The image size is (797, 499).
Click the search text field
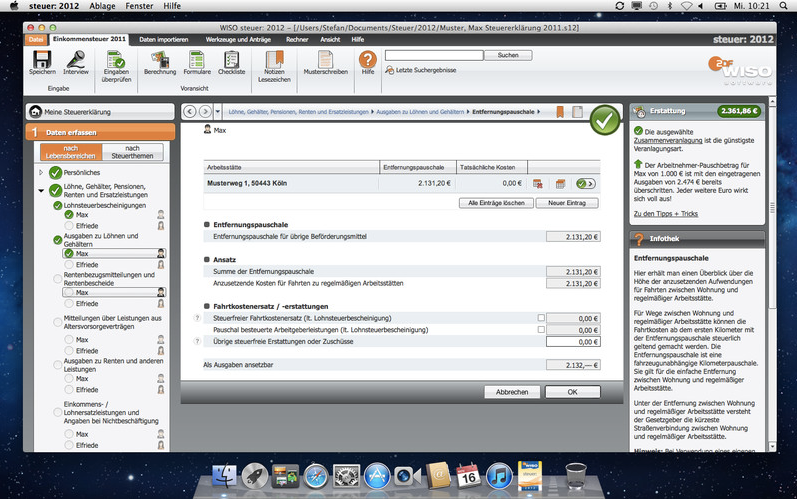(x=434, y=55)
